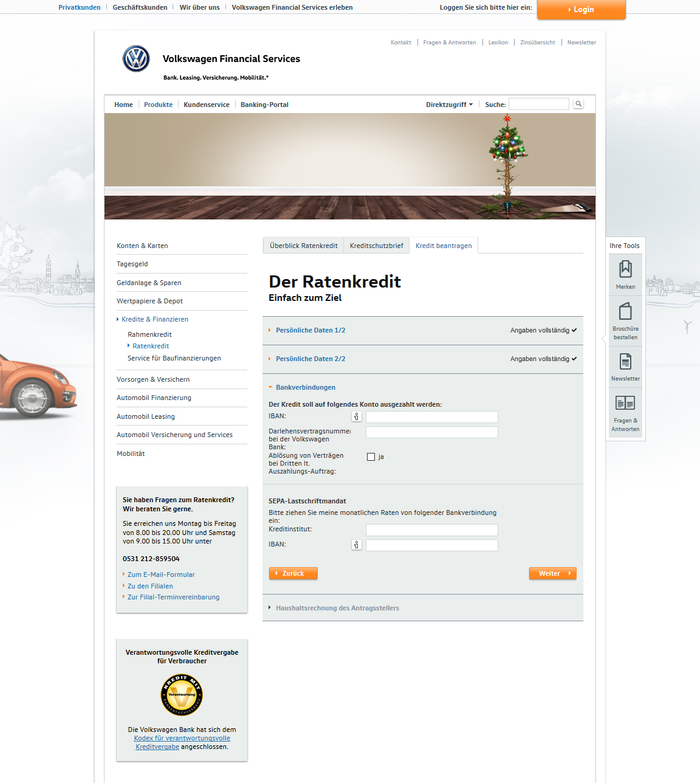The image size is (700, 783).
Task: Open the Zinsübersicht header link
Action: tap(538, 43)
